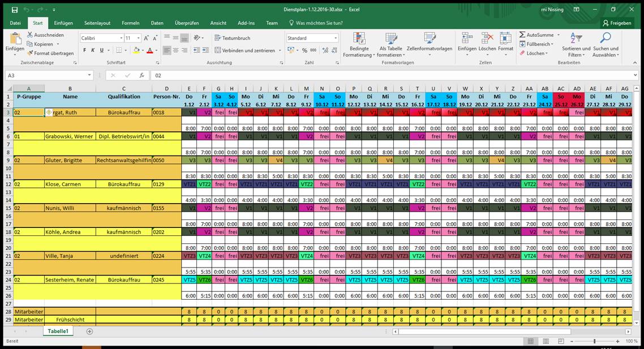Open Sortieren und Filtern
644x349 pixels.
(576, 45)
